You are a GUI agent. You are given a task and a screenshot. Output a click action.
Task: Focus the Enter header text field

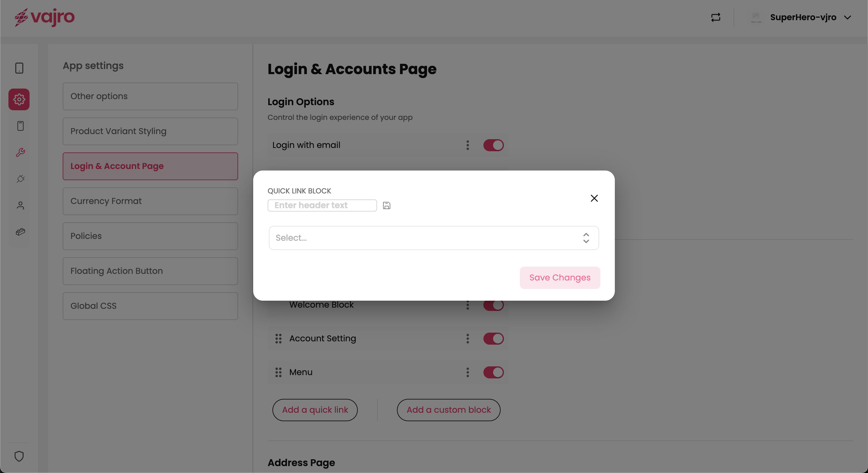point(322,205)
